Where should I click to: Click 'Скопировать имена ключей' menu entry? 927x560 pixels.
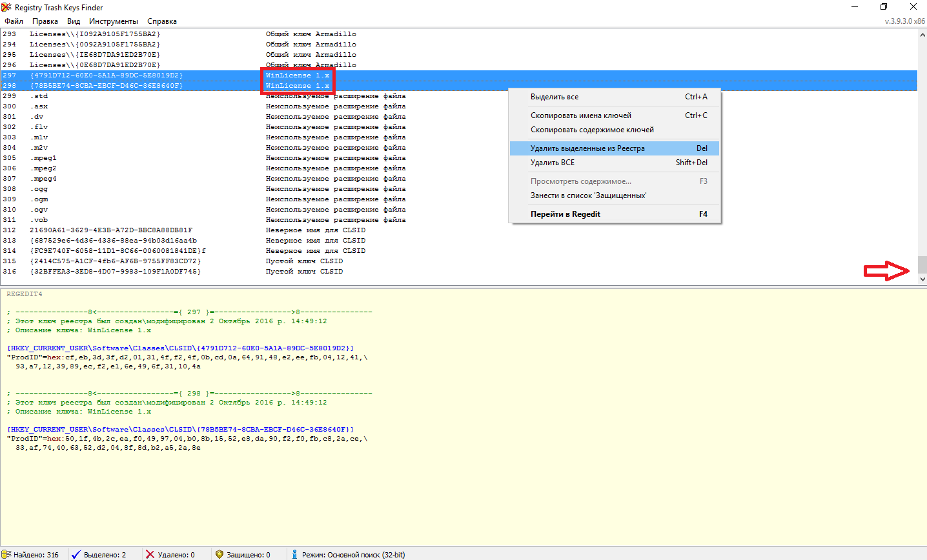coord(581,115)
